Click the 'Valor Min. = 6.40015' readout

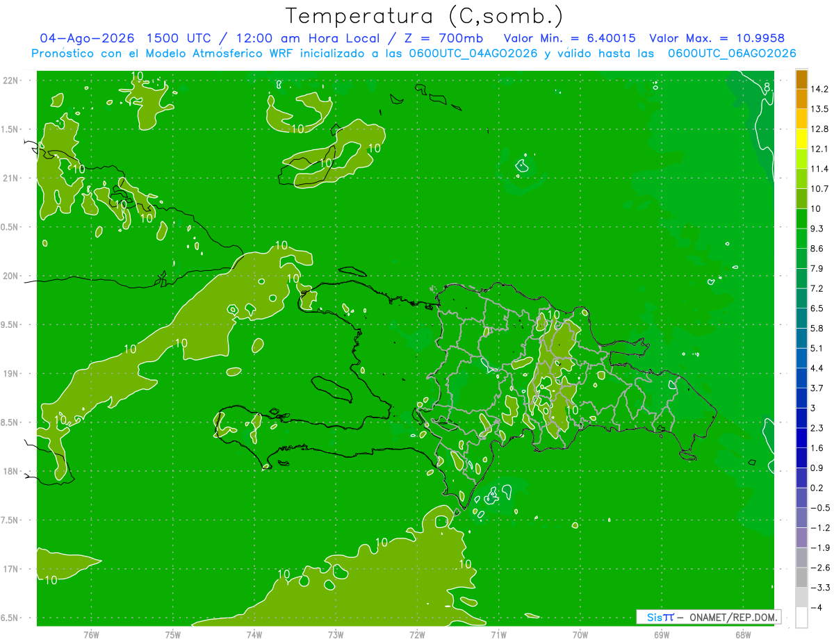click(x=569, y=38)
